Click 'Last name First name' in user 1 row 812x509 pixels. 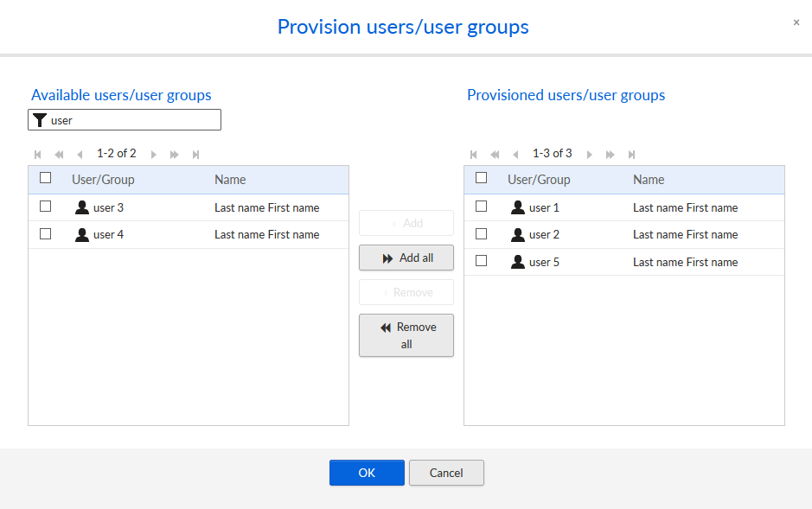point(685,208)
